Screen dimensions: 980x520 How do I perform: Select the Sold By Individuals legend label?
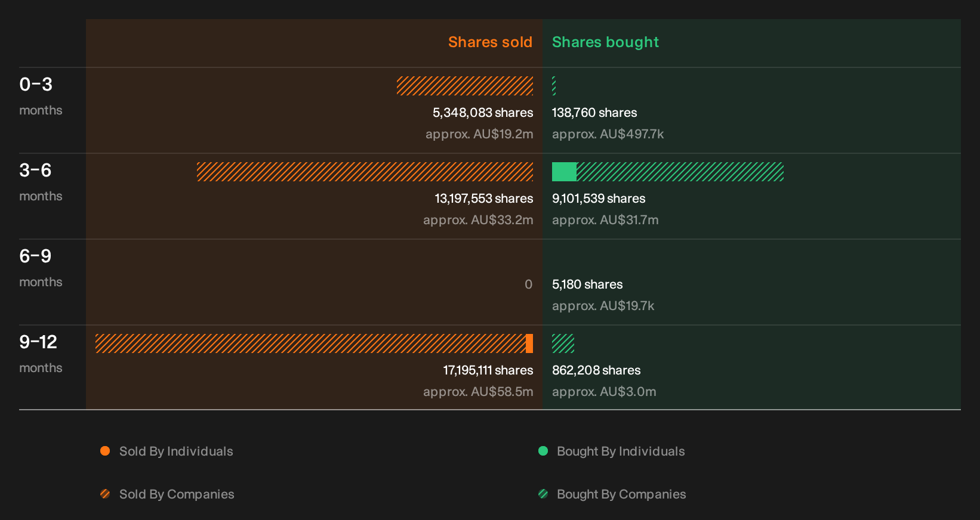pos(176,451)
